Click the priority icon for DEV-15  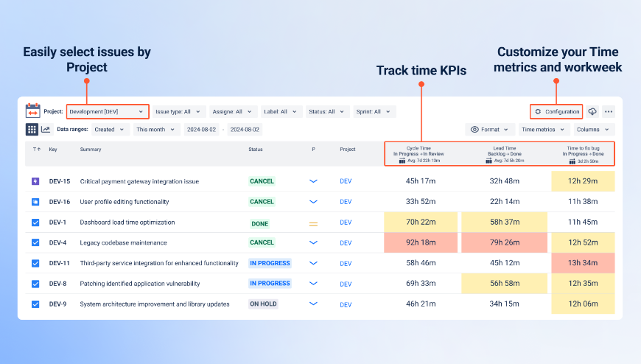click(313, 181)
